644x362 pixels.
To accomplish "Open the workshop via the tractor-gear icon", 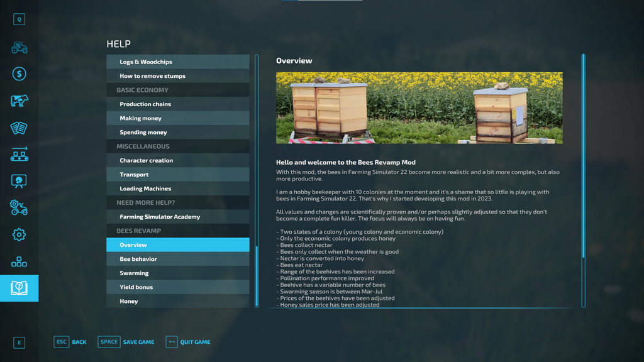I will click(x=19, y=207).
